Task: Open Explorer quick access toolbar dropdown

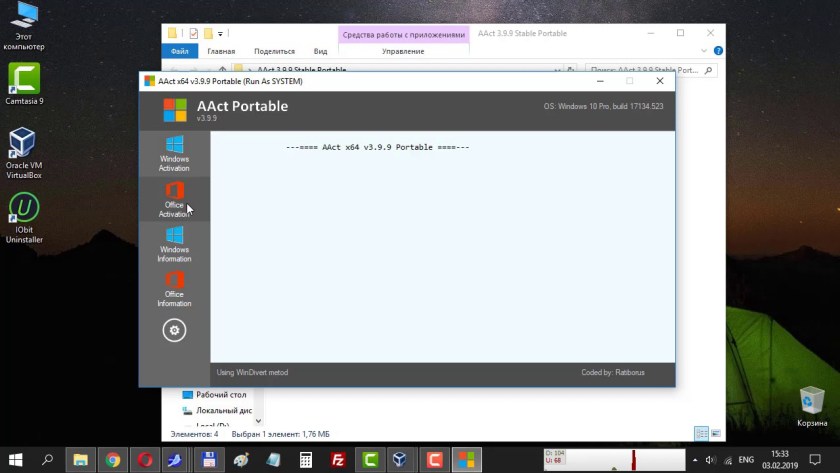Action: [x=220, y=34]
